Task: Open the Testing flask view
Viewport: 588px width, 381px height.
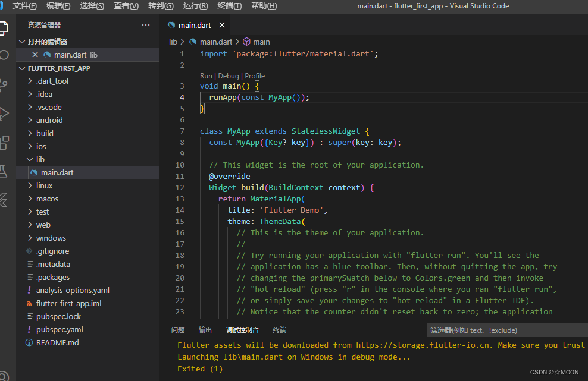Action: pos(4,171)
